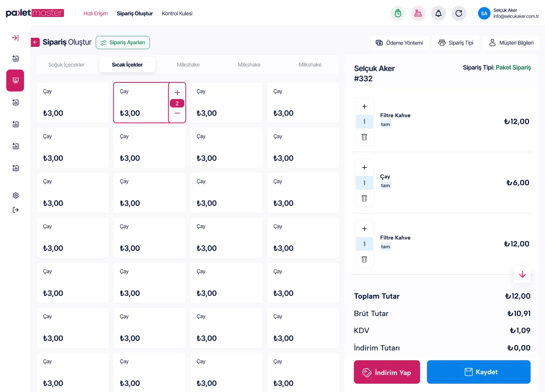This screenshot has height=392, width=545.
Task: Apply a discount with İndirim Yap
Action: pos(387,372)
